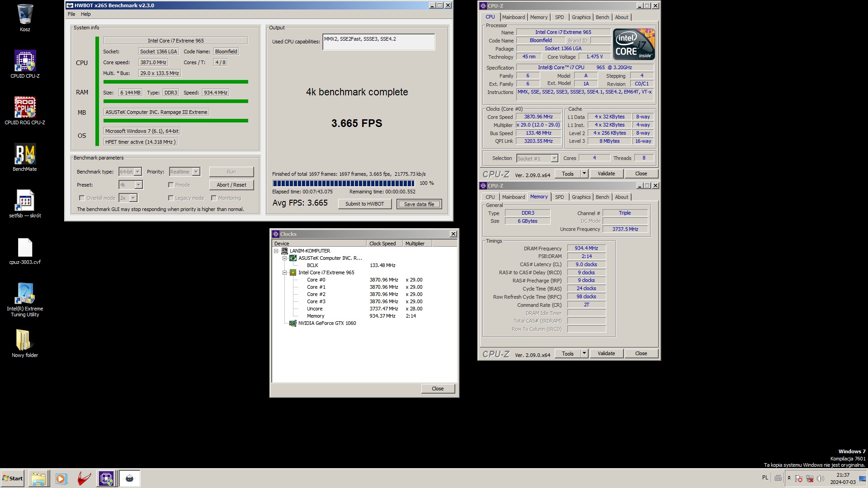Screen dimensions: 868x488
Task: Open the network status tray icon
Action: (x=810, y=479)
